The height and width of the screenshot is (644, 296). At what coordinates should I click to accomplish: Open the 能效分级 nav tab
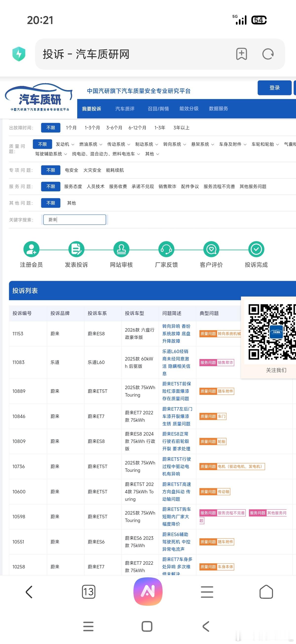tap(189, 109)
